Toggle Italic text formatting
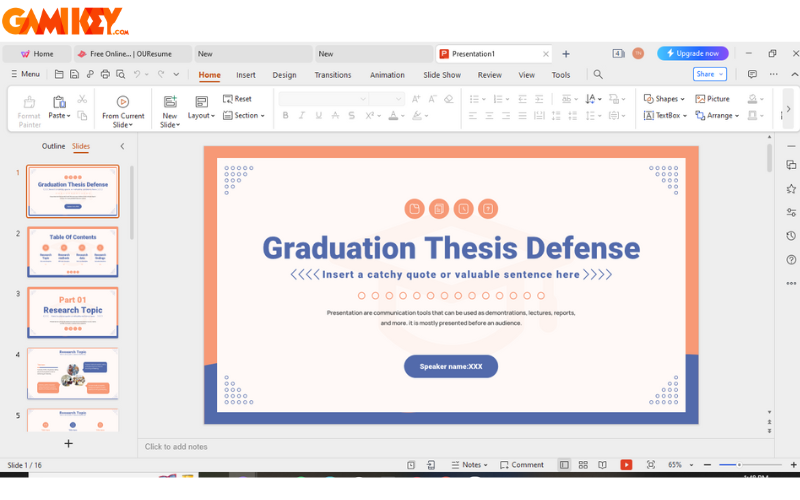800x500 pixels. (x=302, y=116)
